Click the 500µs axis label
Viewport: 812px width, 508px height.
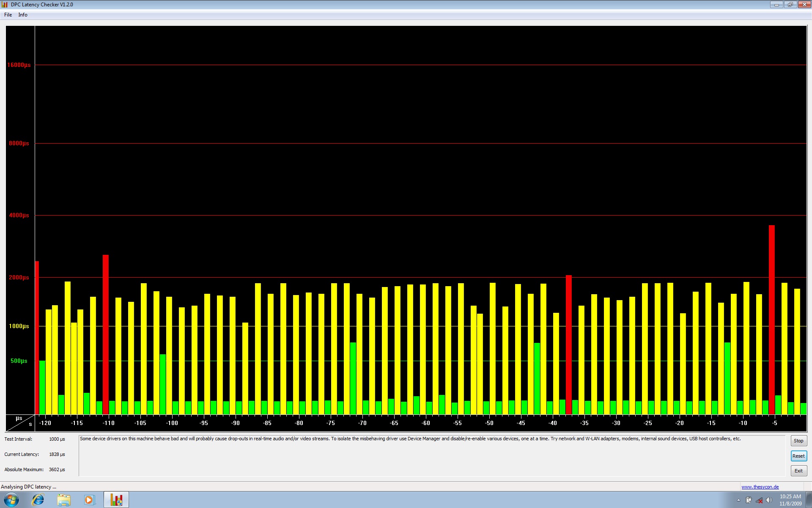pyautogui.click(x=19, y=361)
